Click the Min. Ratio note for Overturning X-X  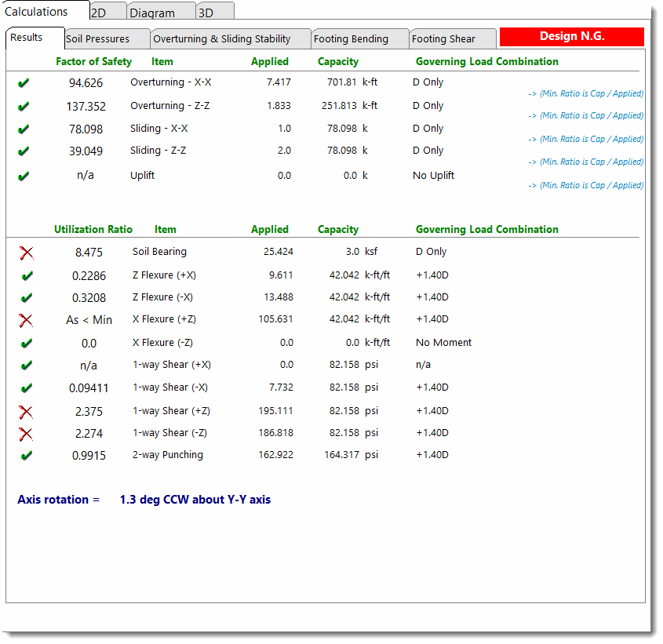click(585, 93)
